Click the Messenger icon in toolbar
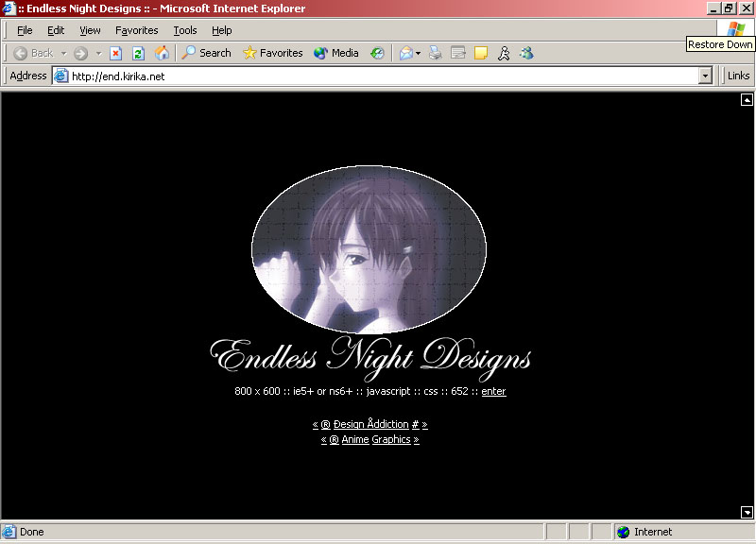 [x=527, y=54]
